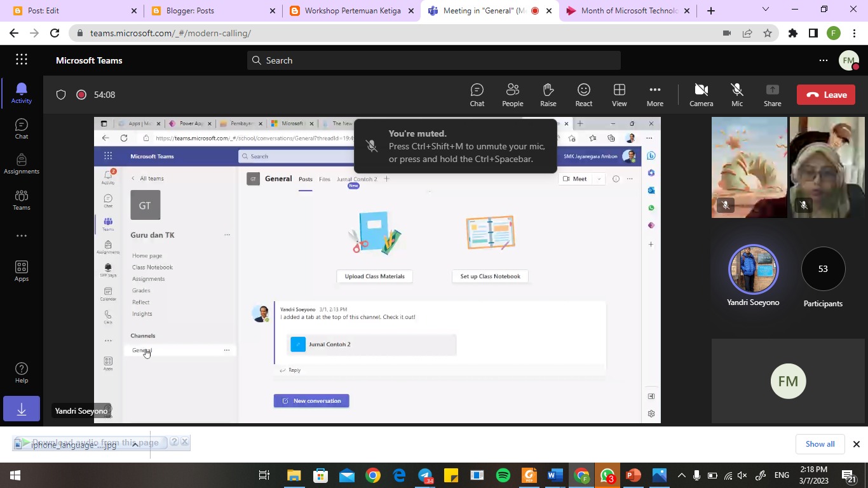Open Settings and more ellipsis next to profile

(824, 60)
